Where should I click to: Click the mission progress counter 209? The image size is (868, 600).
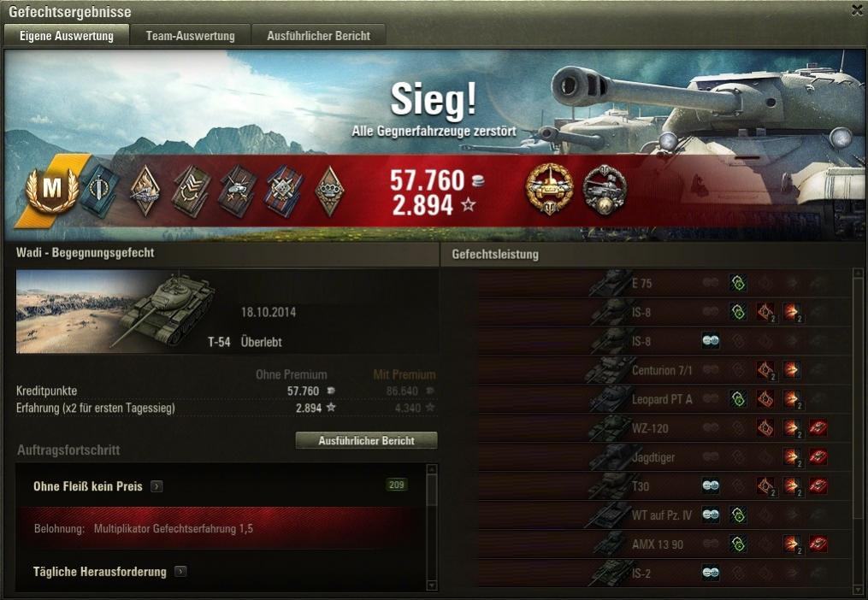tap(396, 485)
